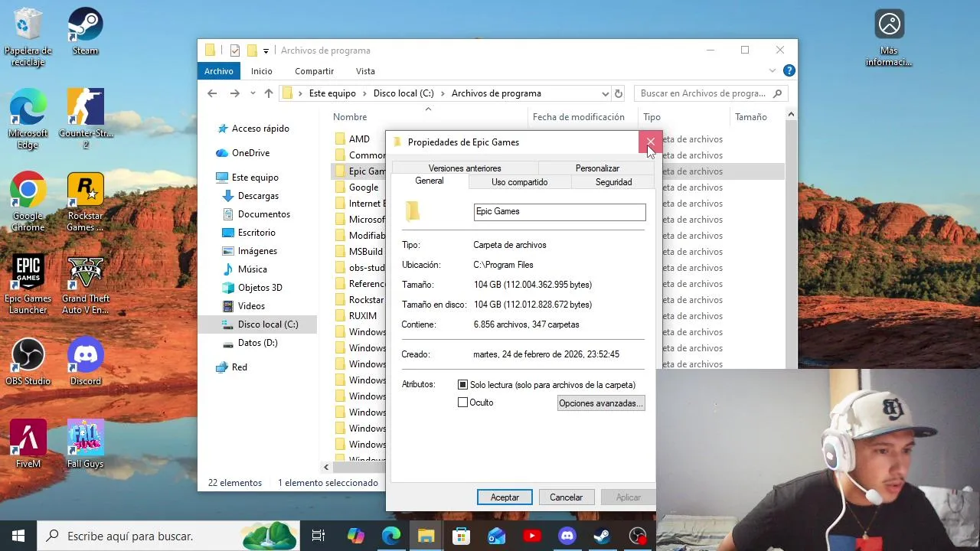Open File Explorer taskbar icon

coord(426,536)
